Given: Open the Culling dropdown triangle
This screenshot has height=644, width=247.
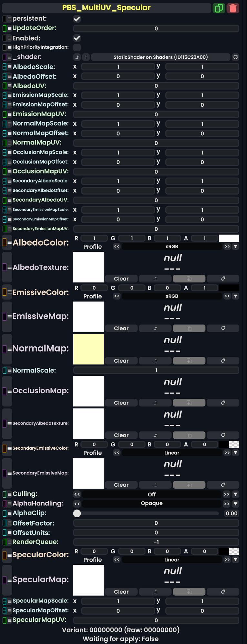Looking at the screenshot, I should (x=236, y=494).
